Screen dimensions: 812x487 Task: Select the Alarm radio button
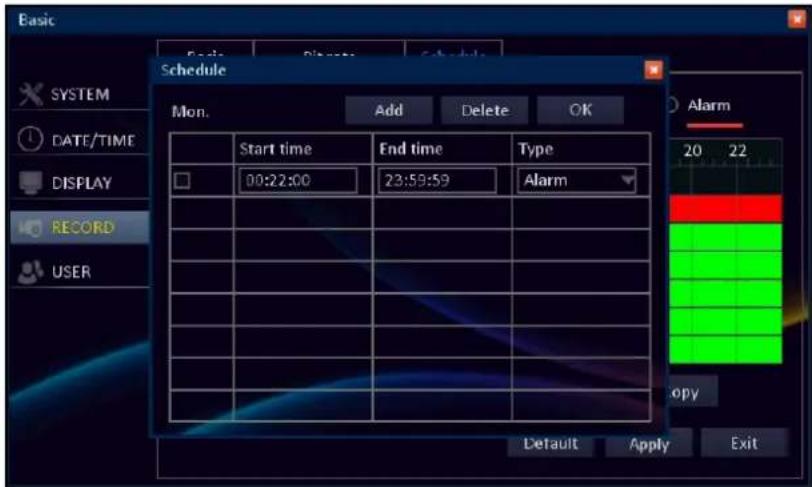[672, 105]
